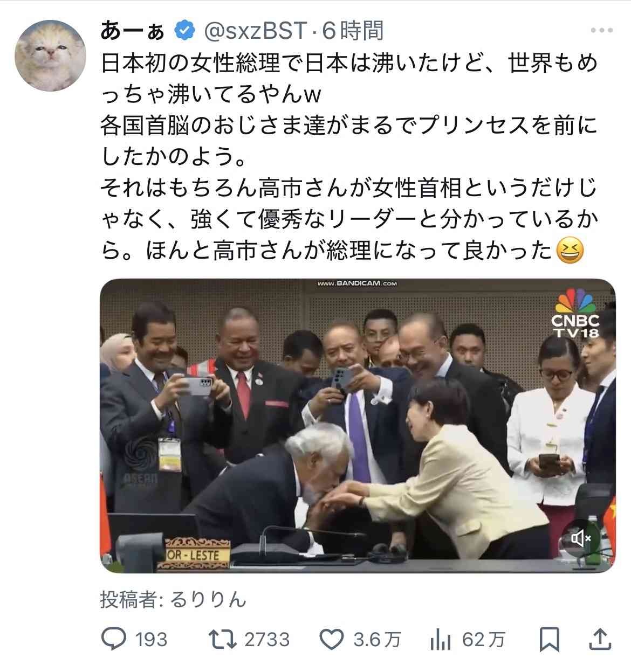This screenshot has width=631, height=672.
Task: Open the post text body
Action: click(x=349, y=157)
